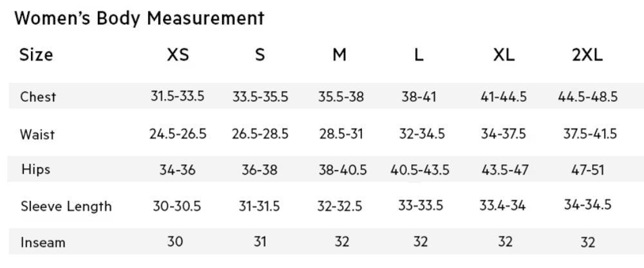
Task: Select the M size column header
Action: 339,55
